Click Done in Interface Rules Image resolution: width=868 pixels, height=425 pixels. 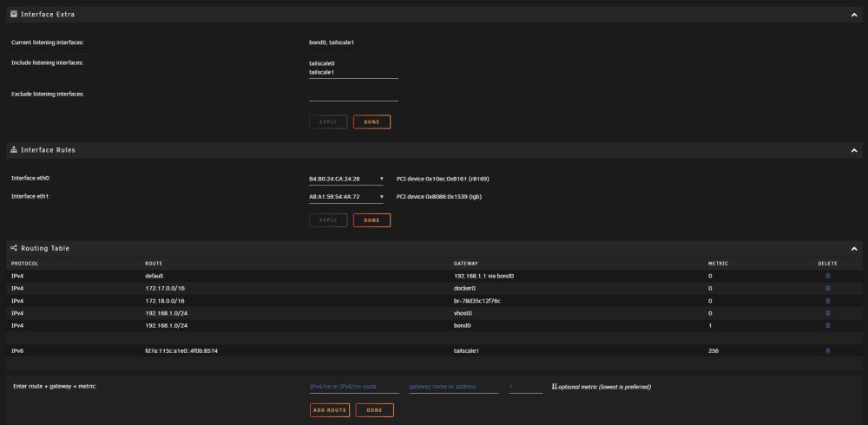[x=372, y=220]
